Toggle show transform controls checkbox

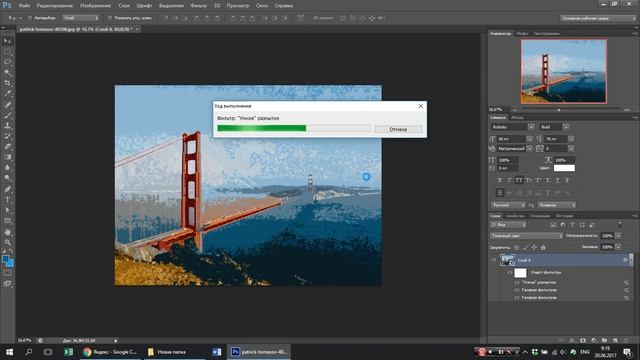109,18
